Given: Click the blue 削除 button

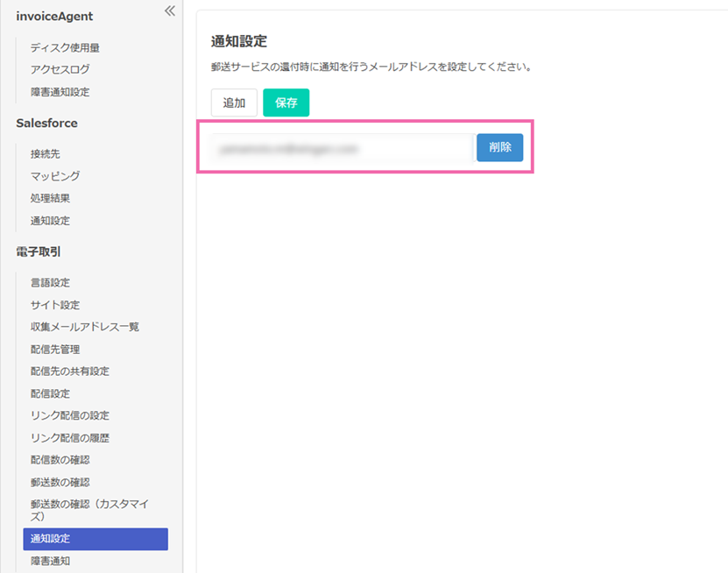Looking at the screenshot, I should [x=499, y=148].
